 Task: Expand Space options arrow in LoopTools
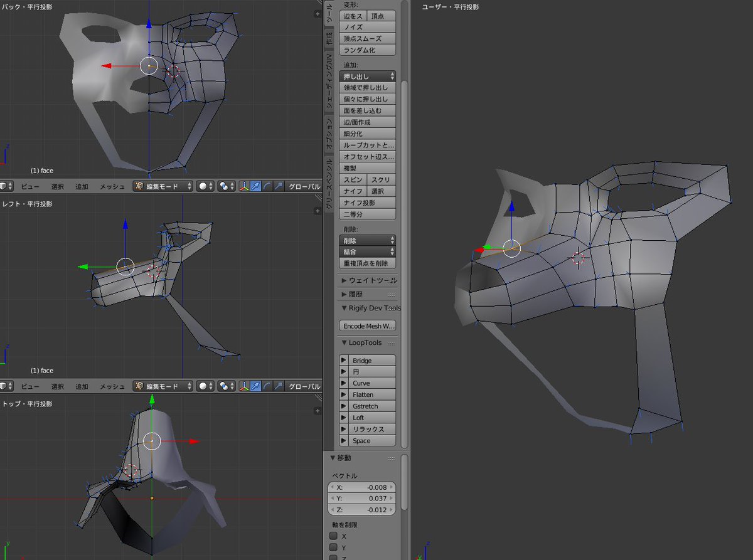(x=343, y=441)
